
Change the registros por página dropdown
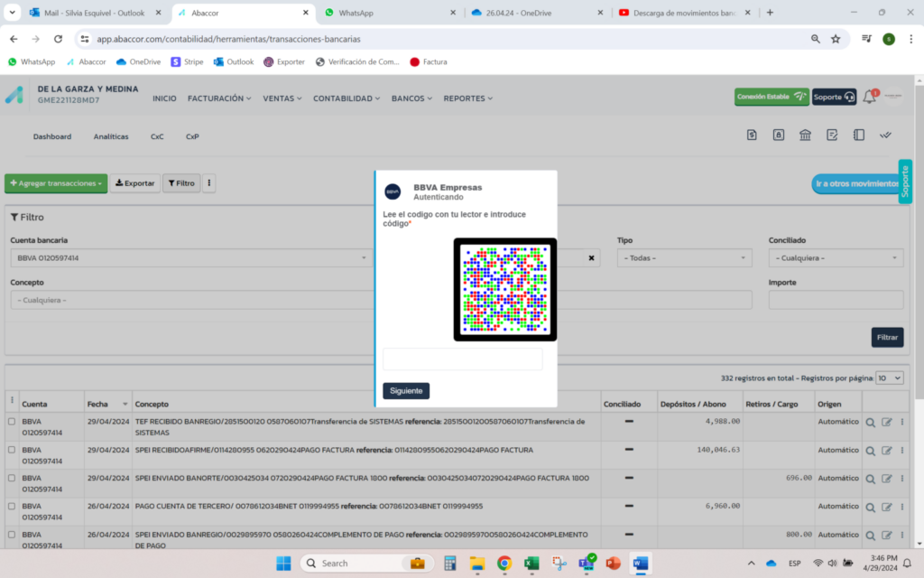(x=889, y=378)
